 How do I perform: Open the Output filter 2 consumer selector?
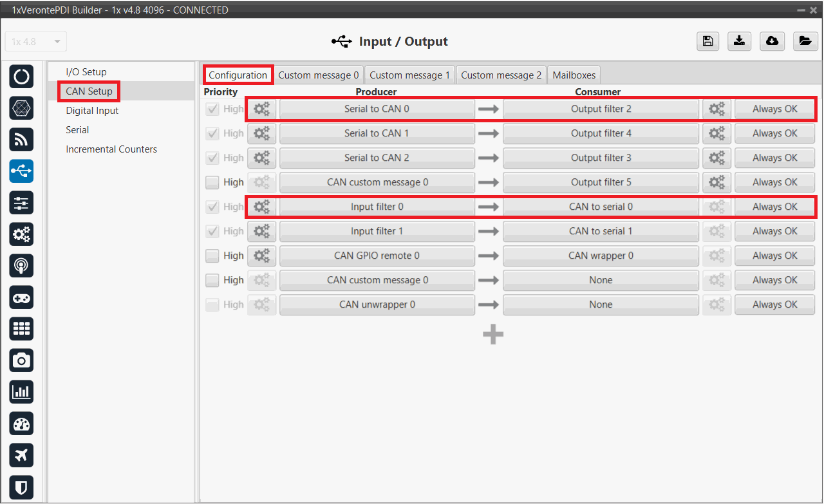point(601,109)
